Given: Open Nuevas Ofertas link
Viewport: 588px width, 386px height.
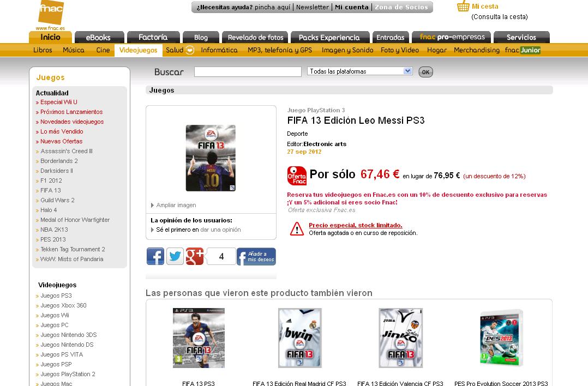Looking at the screenshot, I should coord(61,141).
